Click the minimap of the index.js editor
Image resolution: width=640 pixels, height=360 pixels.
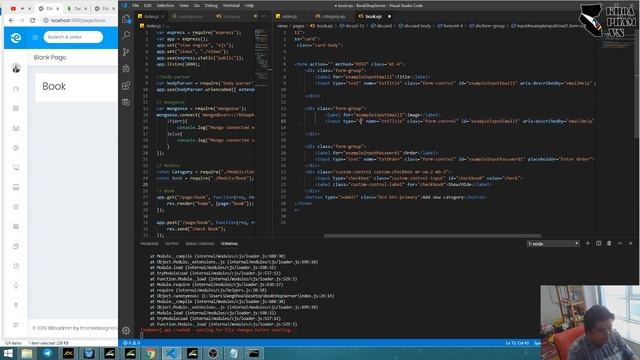point(262,57)
